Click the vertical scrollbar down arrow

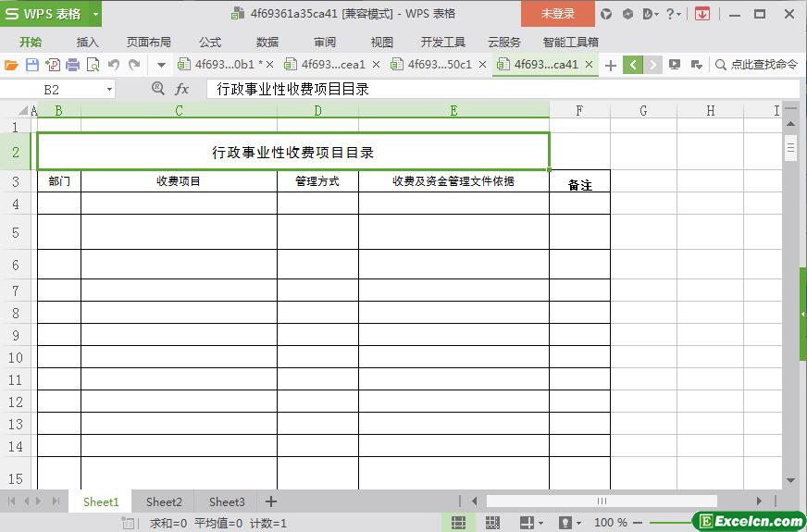(x=791, y=480)
